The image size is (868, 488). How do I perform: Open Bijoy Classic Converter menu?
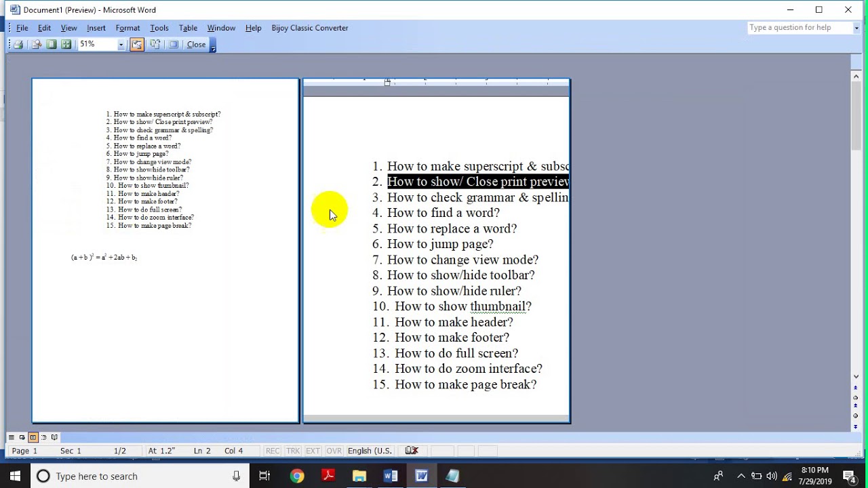310,28
